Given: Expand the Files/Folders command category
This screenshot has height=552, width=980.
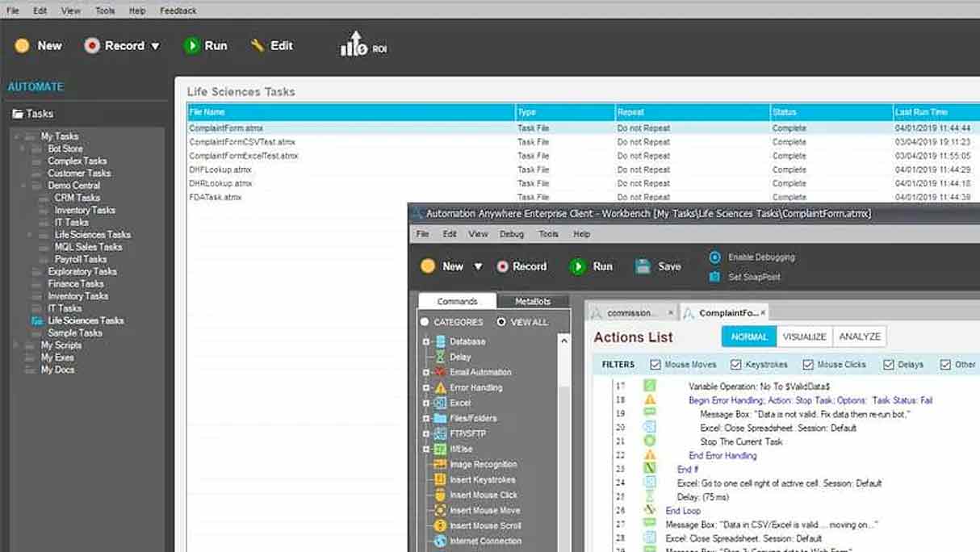Looking at the screenshot, I should pyautogui.click(x=425, y=418).
